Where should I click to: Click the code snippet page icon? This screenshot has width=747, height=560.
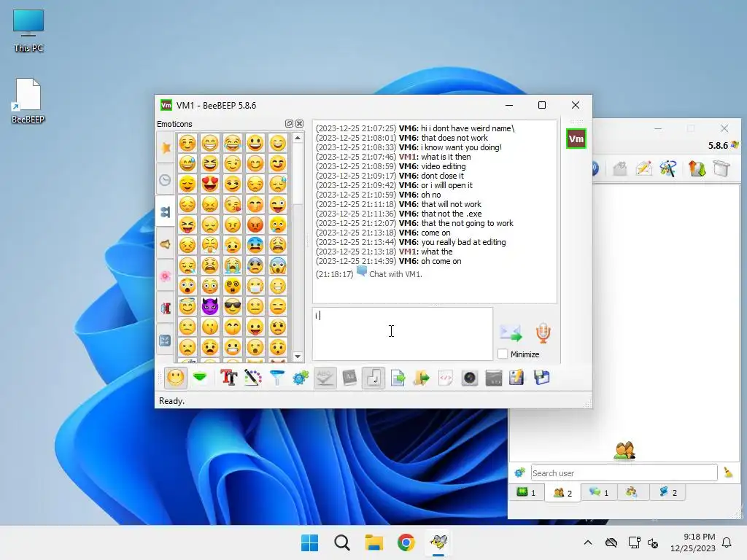(446, 378)
